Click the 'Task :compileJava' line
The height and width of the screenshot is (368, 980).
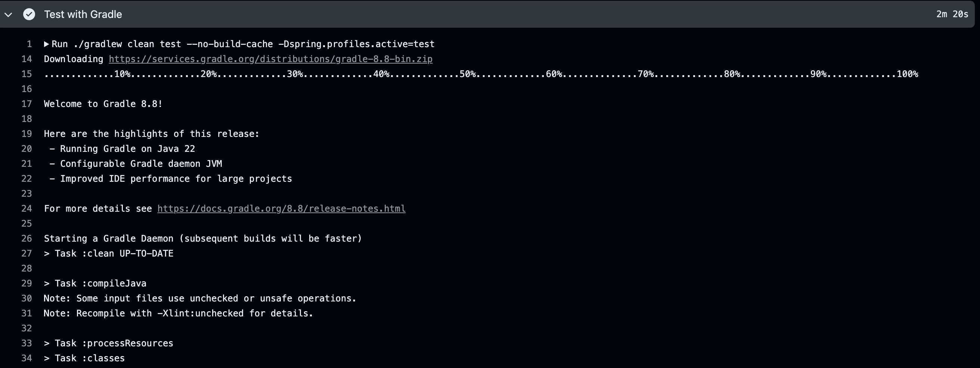[95, 283]
